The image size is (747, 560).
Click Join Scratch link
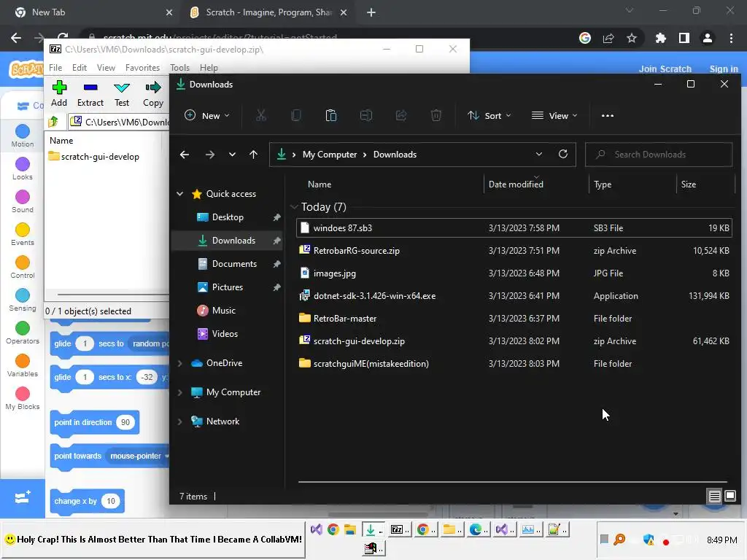coord(665,69)
